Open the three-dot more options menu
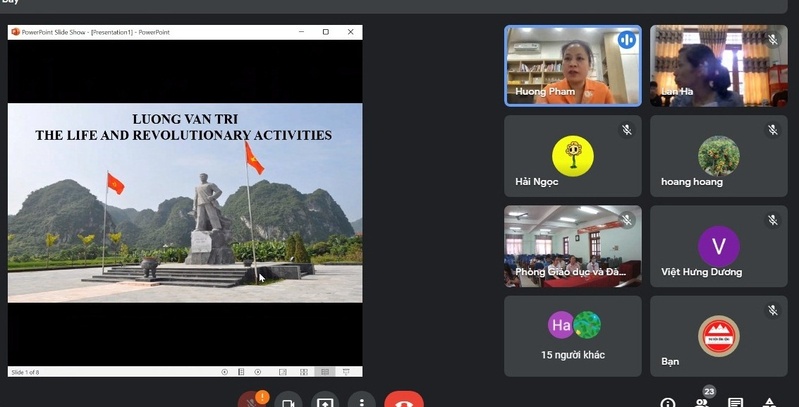 pyautogui.click(x=361, y=403)
